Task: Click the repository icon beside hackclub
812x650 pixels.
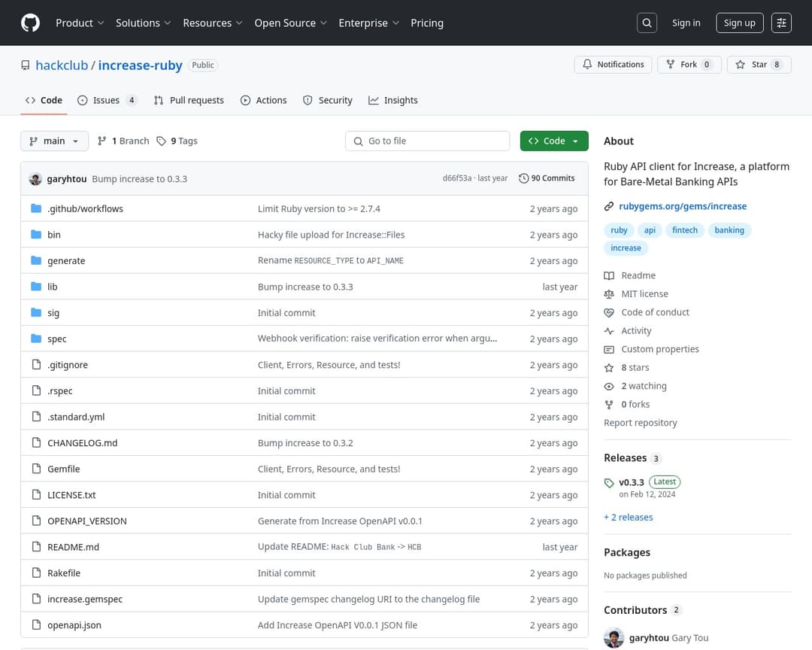Action: (x=26, y=65)
